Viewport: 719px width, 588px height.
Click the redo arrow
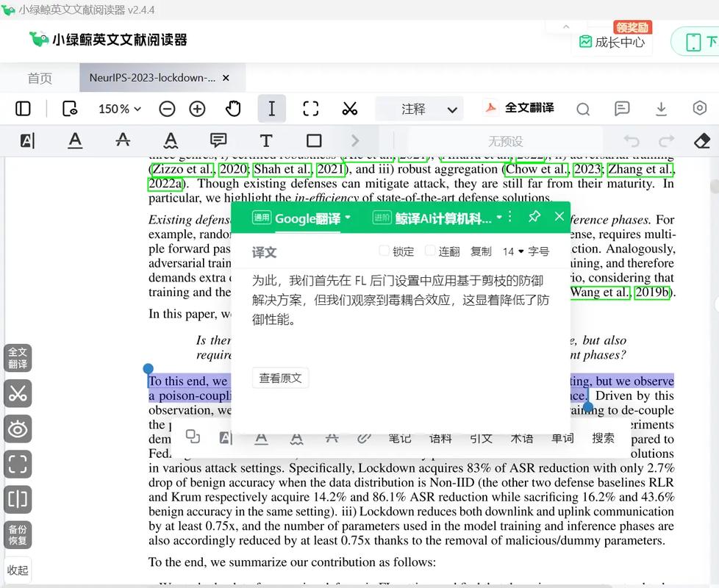tap(667, 140)
